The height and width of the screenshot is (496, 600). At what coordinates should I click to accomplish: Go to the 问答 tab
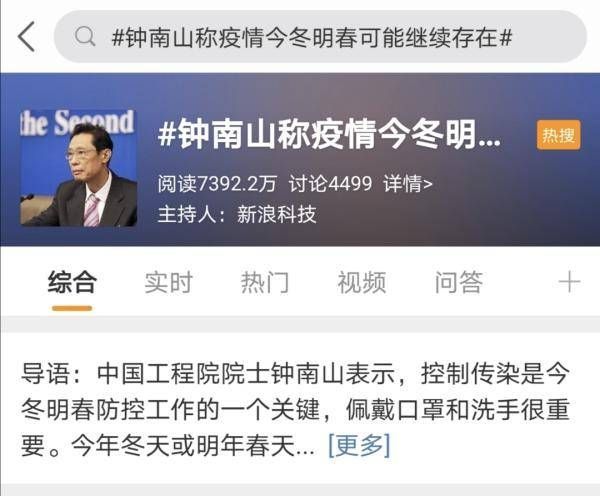458,282
